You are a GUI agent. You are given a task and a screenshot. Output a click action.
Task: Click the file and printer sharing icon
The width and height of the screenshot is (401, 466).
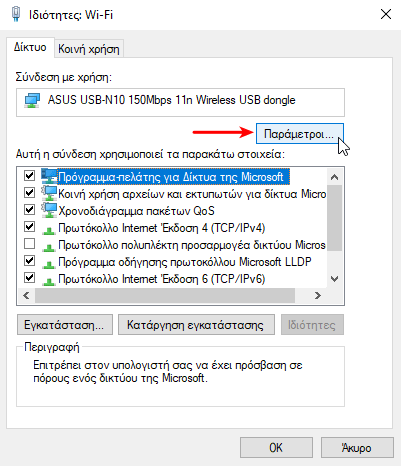(x=49, y=193)
